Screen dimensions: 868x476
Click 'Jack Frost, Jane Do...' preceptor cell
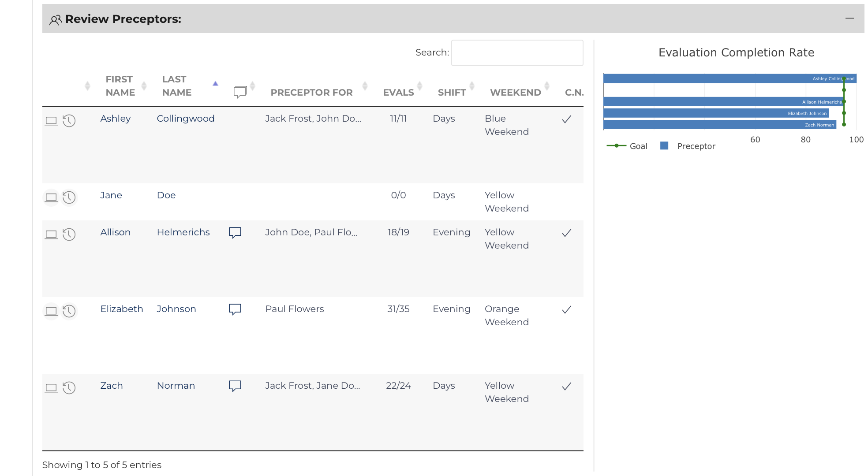[313, 386]
